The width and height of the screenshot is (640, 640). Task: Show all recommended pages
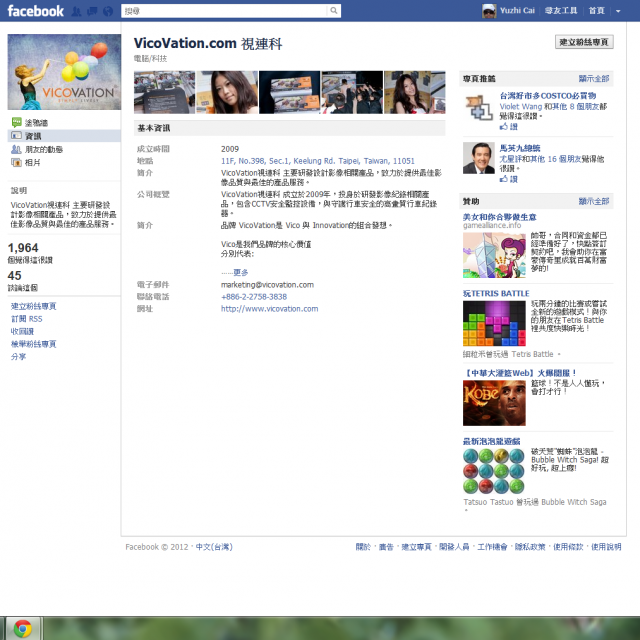(594, 78)
